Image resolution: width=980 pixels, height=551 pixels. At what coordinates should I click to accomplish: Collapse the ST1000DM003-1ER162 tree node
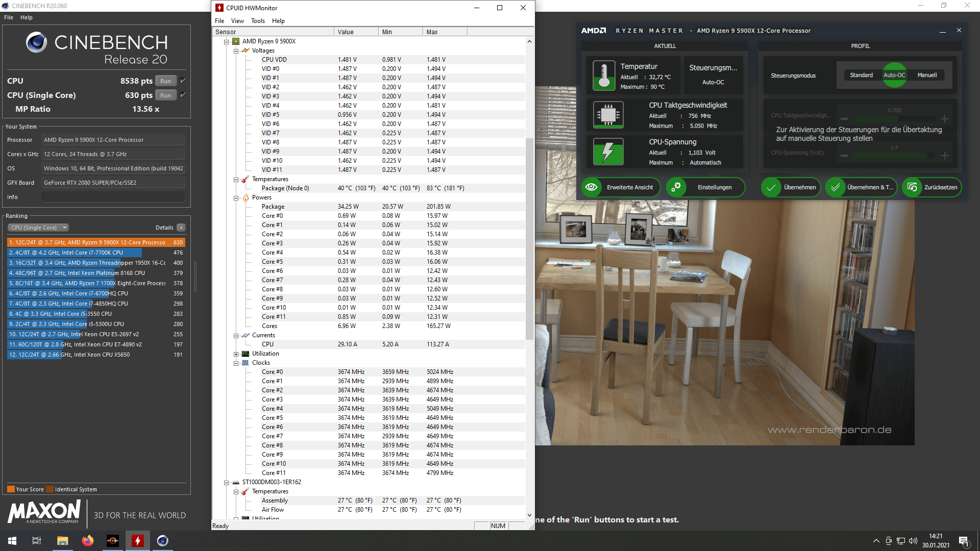[226, 482]
